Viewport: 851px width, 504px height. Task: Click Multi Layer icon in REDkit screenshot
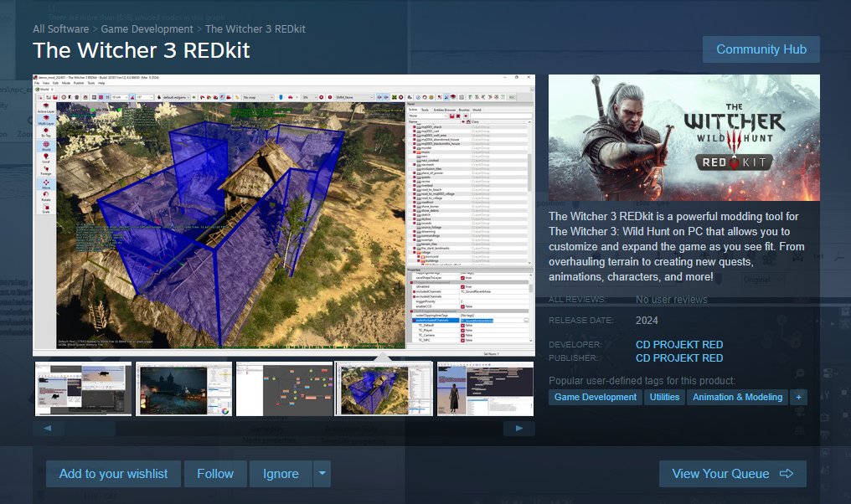click(x=46, y=120)
